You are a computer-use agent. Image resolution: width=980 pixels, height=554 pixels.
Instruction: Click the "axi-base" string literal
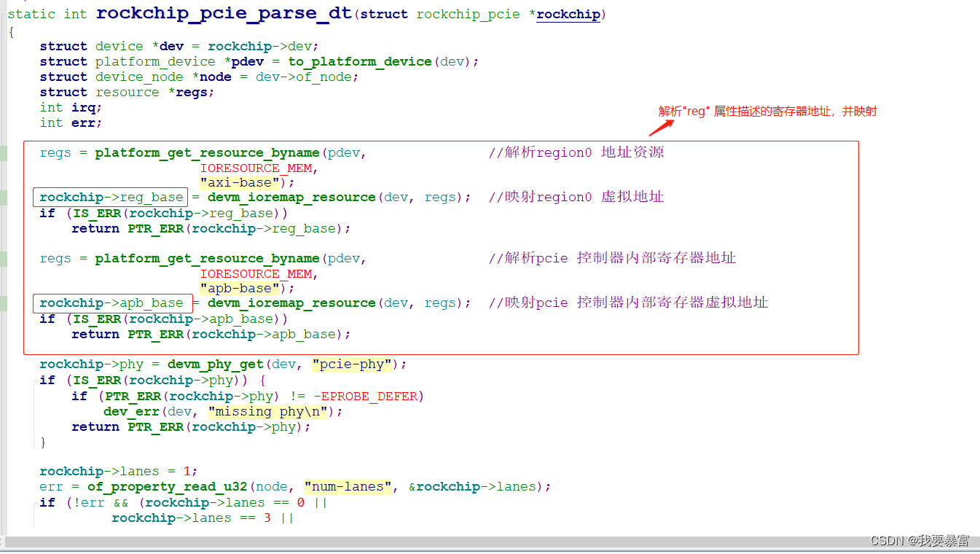[240, 183]
